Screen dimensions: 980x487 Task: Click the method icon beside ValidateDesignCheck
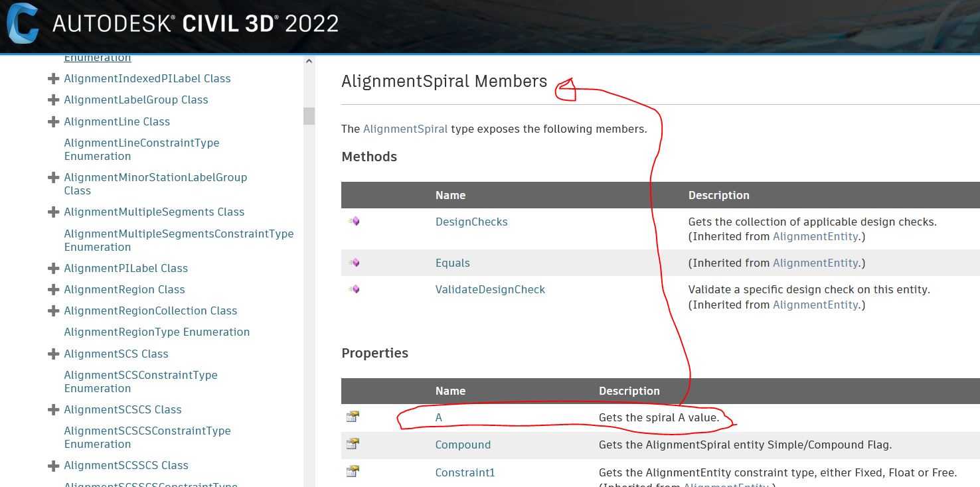pyautogui.click(x=353, y=289)
